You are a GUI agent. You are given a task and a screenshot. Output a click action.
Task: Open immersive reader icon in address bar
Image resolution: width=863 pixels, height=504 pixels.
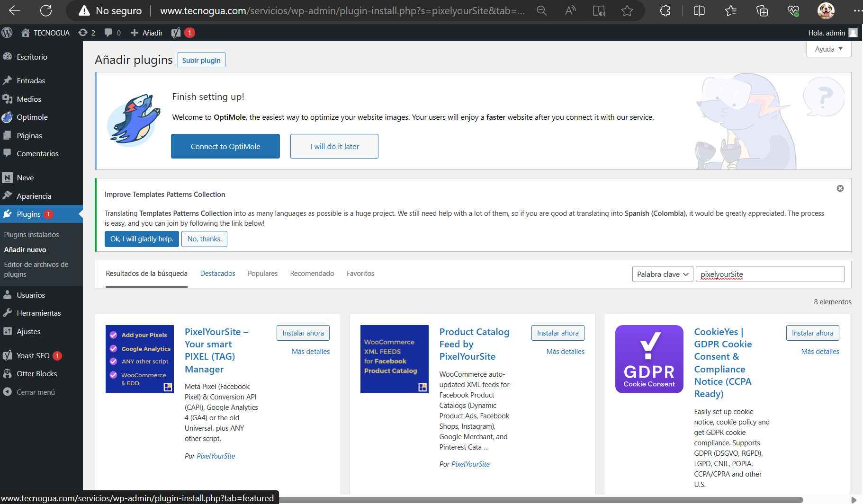(599, 10)
